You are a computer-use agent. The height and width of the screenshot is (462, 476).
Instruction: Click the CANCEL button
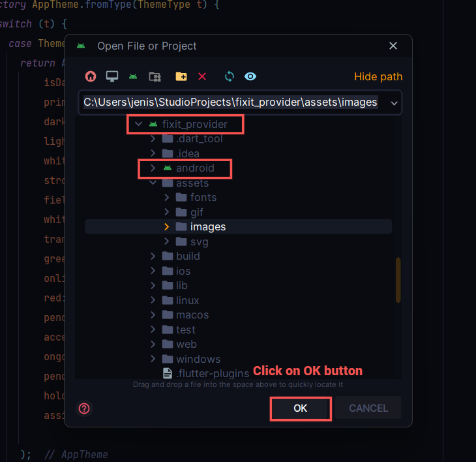click(x=368, y=408)
